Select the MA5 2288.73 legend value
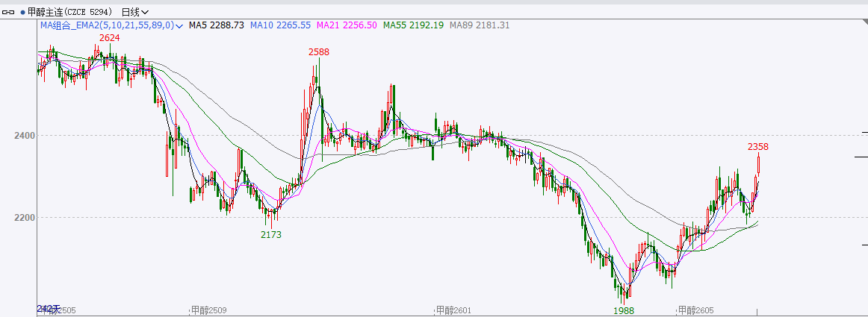Viewport: 868px width, 317px height. coord(216,25)
